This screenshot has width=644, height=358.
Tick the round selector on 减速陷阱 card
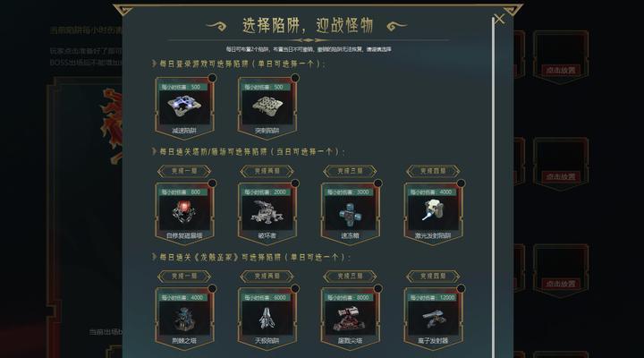pyautogui.click(x=212, y=78)
